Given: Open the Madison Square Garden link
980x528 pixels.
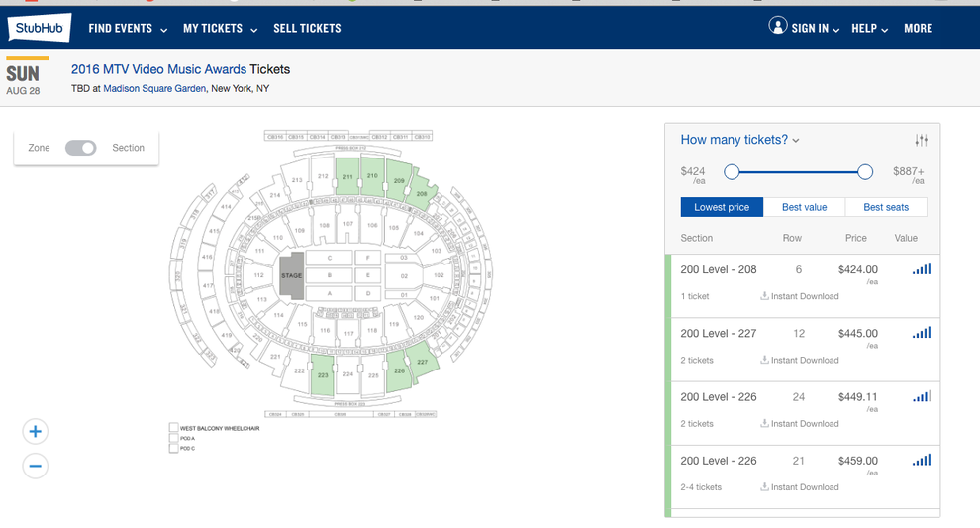Looking at the screenshot, I should pos(154,89).
